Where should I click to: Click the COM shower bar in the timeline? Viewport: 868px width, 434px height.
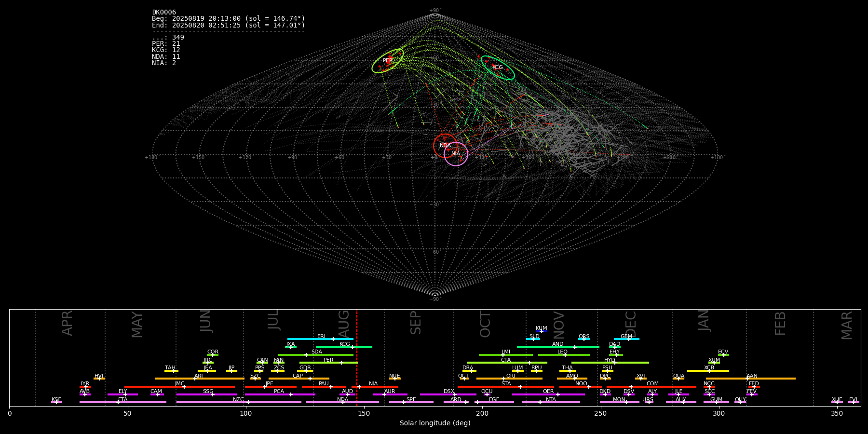[651, 387]
